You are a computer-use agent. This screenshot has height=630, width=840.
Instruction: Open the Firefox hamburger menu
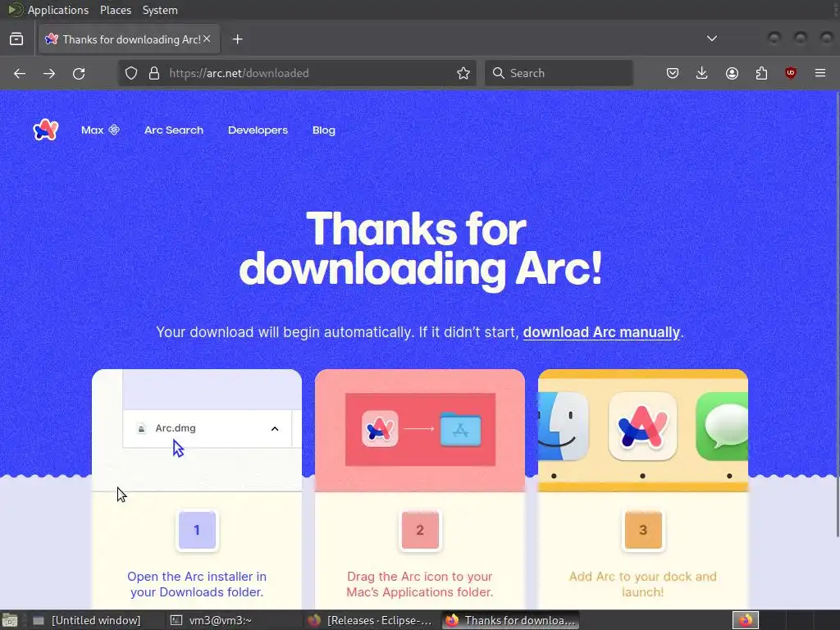[x=820, y=73]
